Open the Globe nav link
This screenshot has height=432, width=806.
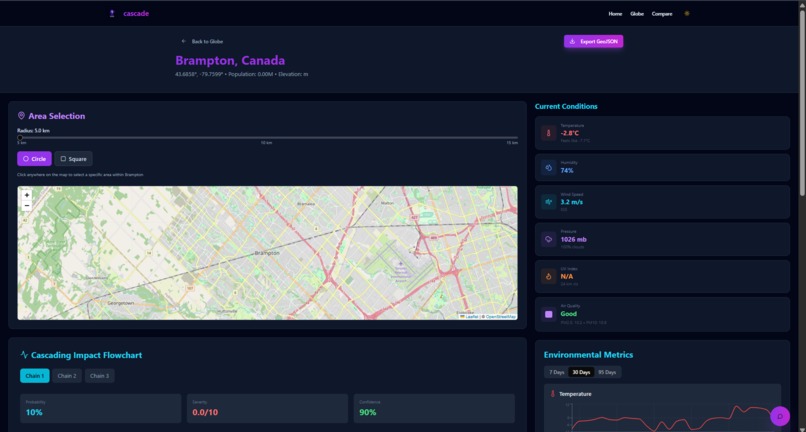(x=637, y=14)
